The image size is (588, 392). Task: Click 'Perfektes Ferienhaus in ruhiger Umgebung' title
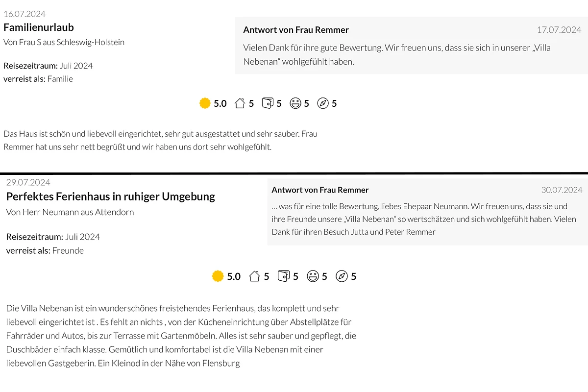tap(111, 196)
